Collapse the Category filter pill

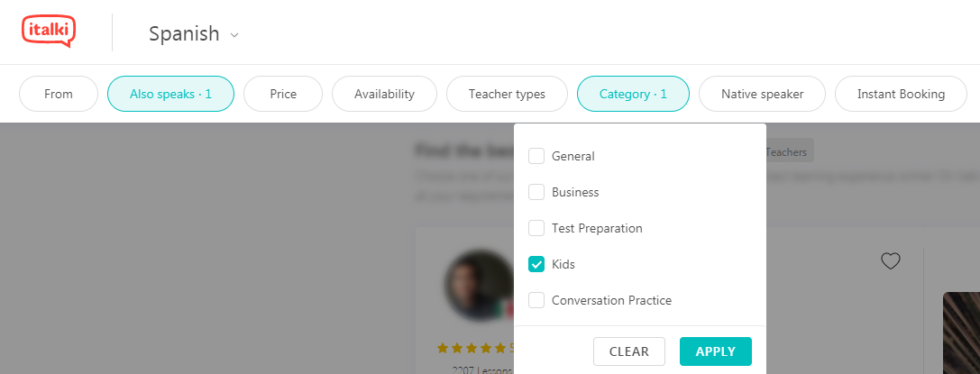click(x=633, y=95)
